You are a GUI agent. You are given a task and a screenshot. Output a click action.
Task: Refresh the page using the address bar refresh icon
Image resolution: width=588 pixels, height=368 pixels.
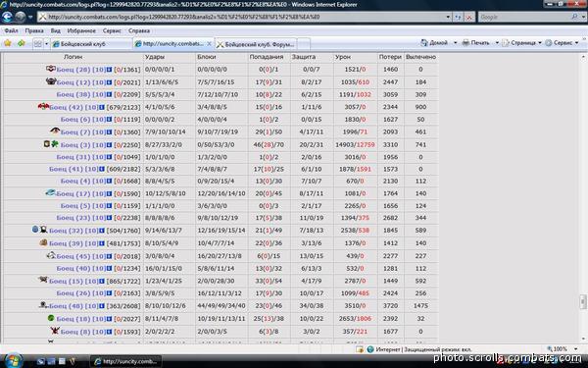[458, 17]
